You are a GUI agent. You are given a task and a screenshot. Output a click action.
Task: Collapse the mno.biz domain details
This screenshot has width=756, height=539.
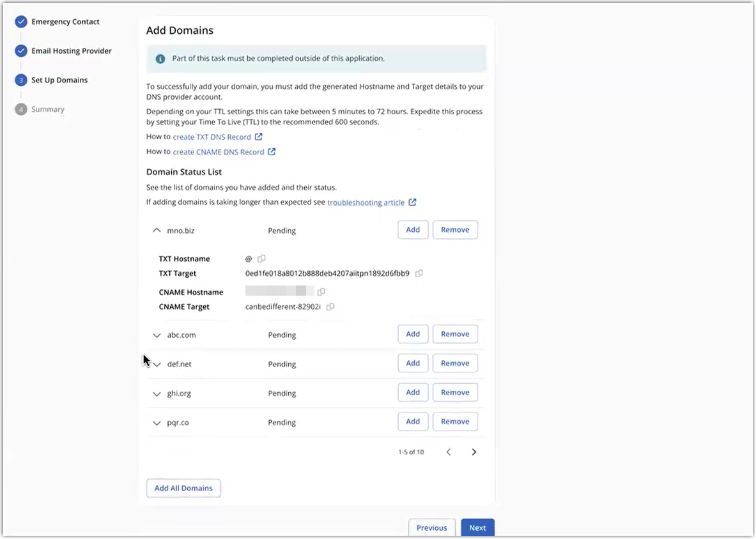pyautogui.click(x=157, y=230)
